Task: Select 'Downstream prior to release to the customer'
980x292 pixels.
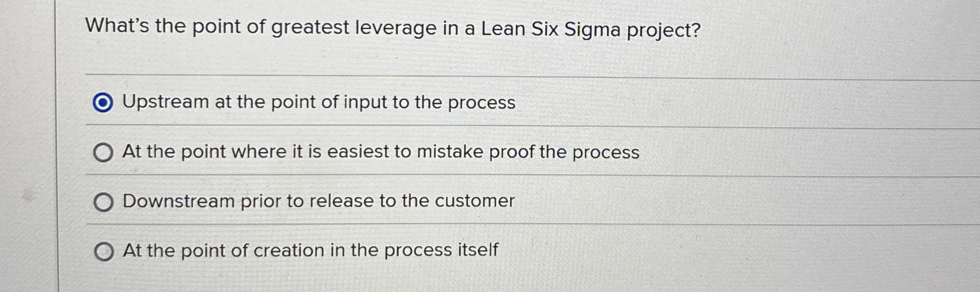Action: [x=105, y=201]
